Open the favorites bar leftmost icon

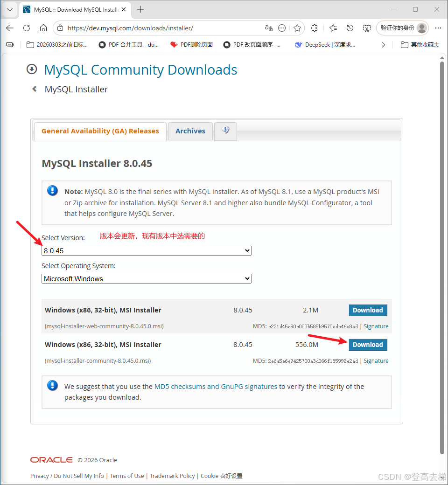(x=10, y=45)
